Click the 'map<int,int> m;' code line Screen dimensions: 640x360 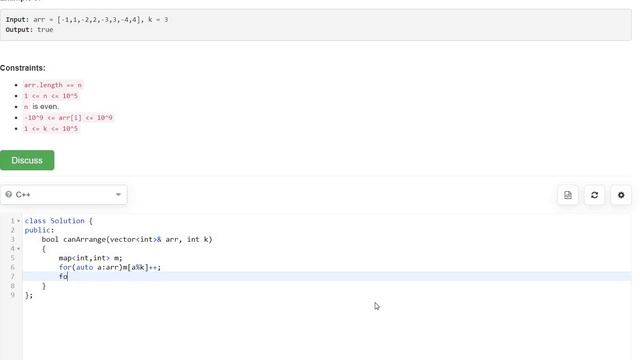click(x=91, y=258)
